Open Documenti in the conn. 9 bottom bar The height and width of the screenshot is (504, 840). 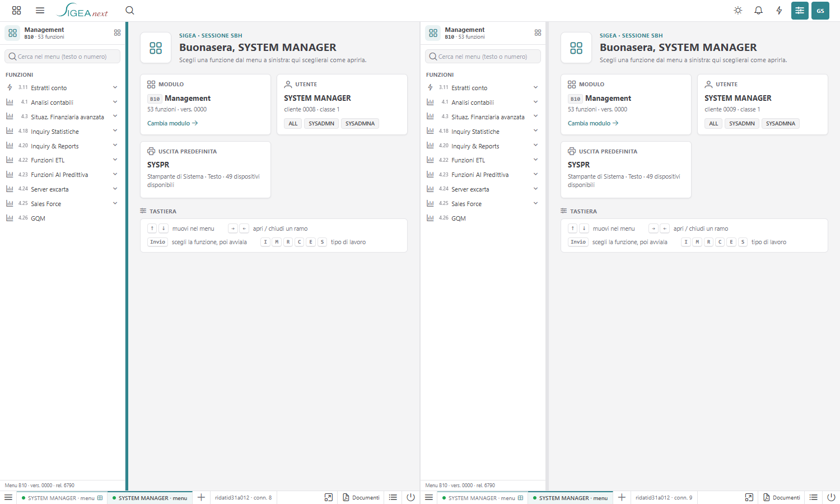[x=782, y=497]
